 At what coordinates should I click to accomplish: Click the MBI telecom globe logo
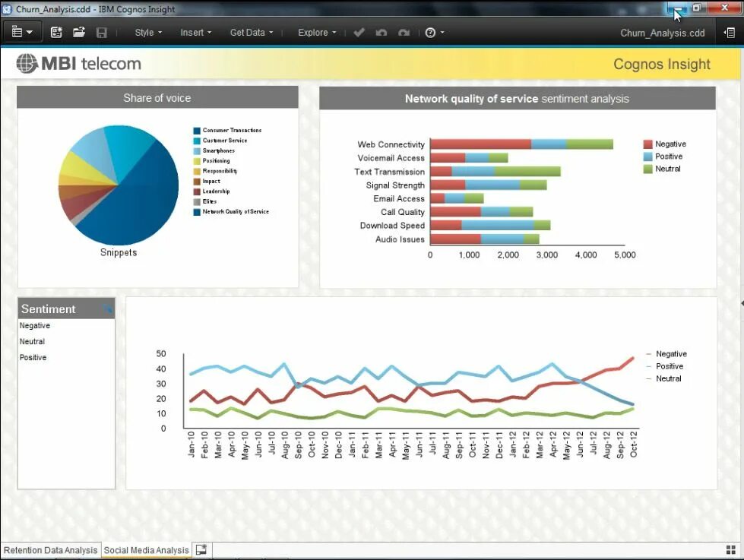27,63
